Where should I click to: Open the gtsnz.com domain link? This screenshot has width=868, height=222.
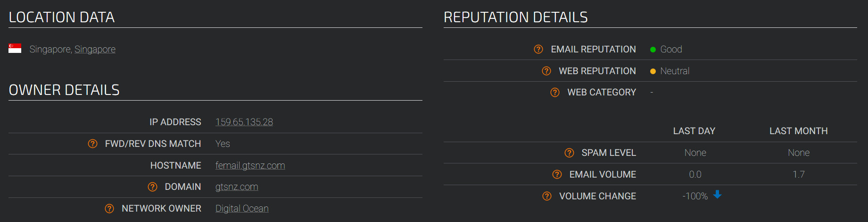[237, 187]
